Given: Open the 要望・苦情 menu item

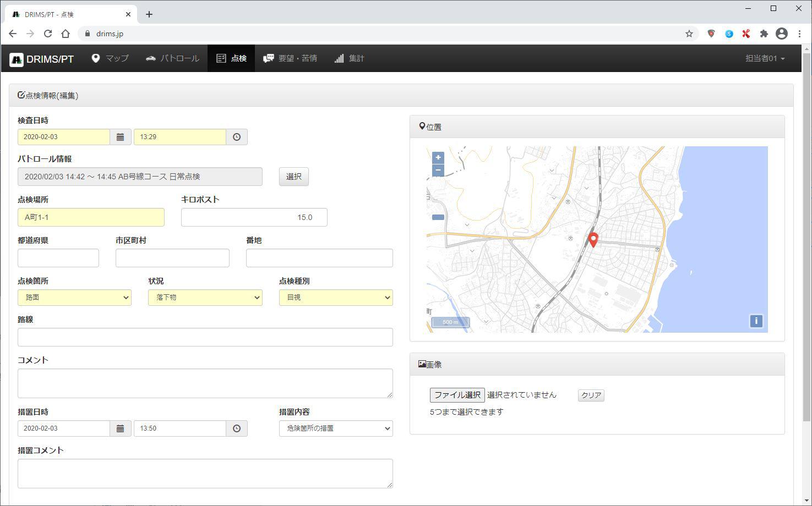Looking at the screenshot, I should 290,58.
